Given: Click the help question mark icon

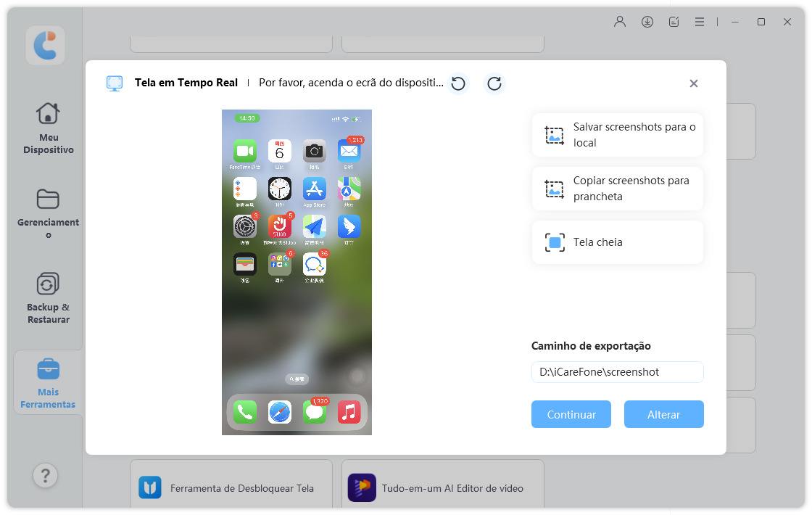Looking at the screenshot, I should coord(45,476).
